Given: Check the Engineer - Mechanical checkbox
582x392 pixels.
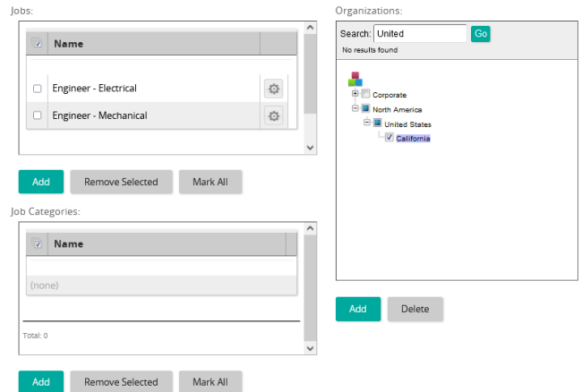Looking at the screenshot, I should pos(37,115).
